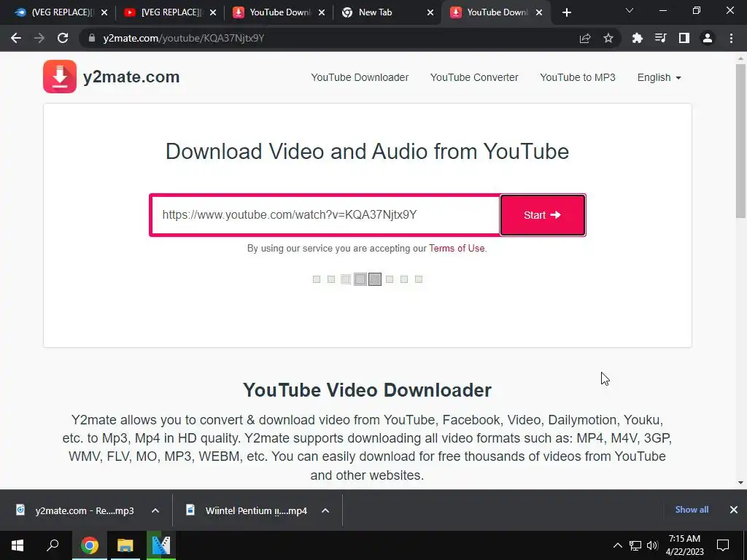The image size is (747, 560).
Task: Show all downloads
Action: point(692,510)
